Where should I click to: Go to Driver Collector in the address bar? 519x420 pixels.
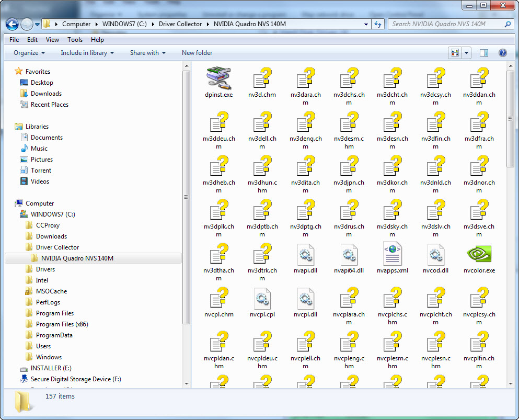[180, 24]
